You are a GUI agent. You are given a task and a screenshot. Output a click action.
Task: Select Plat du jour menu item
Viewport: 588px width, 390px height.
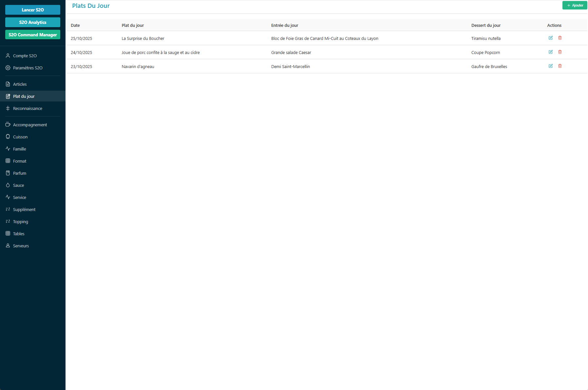[x=24, y=96]
